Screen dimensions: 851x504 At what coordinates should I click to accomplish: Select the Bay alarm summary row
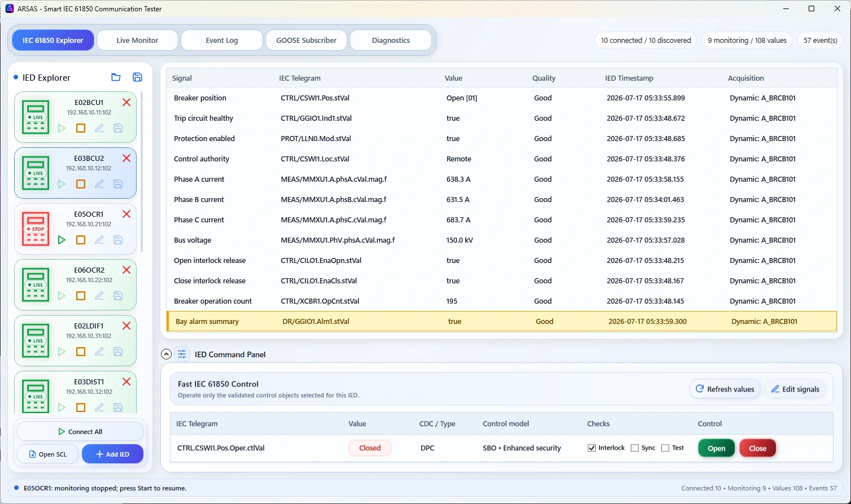(x=501, y=321)
